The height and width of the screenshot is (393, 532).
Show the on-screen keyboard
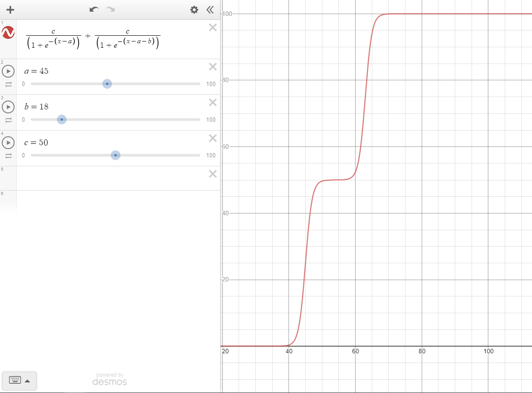click(x=15, y=380)
